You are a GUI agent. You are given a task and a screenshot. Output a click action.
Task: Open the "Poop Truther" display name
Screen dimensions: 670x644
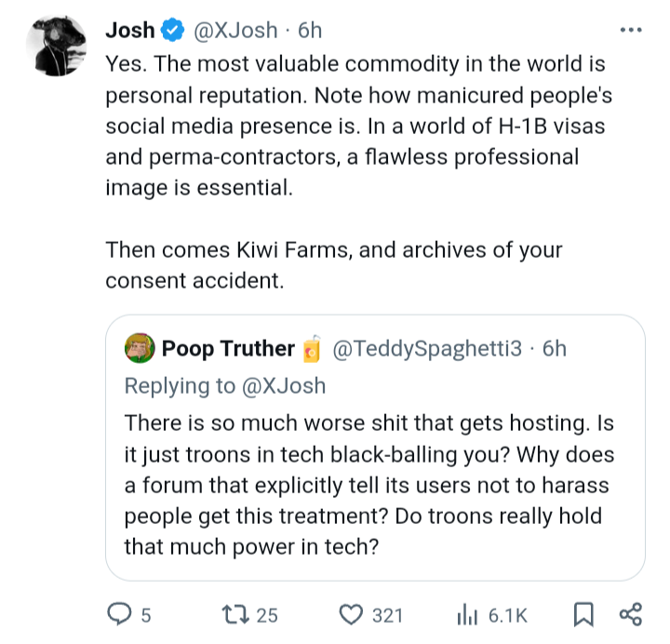(x=228, y=349)
